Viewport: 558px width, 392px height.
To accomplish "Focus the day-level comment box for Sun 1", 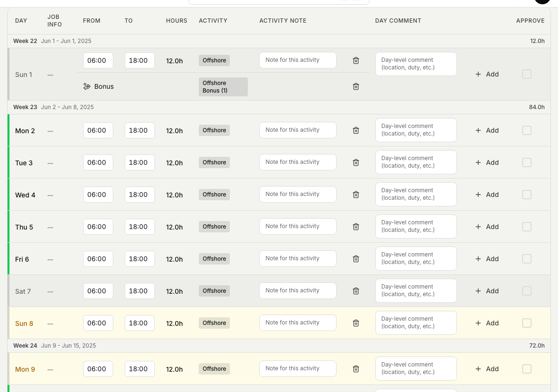I will (x=416, y=64).
